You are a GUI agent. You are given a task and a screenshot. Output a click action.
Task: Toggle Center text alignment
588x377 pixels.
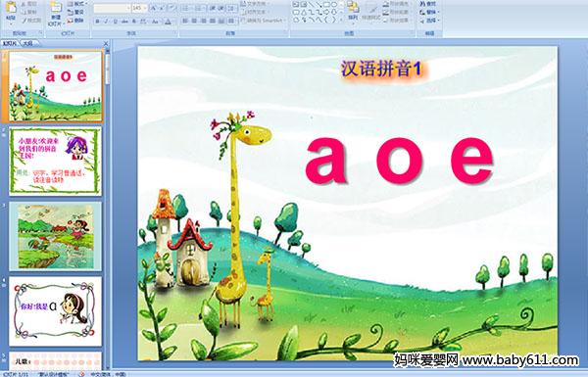(195, 21)
